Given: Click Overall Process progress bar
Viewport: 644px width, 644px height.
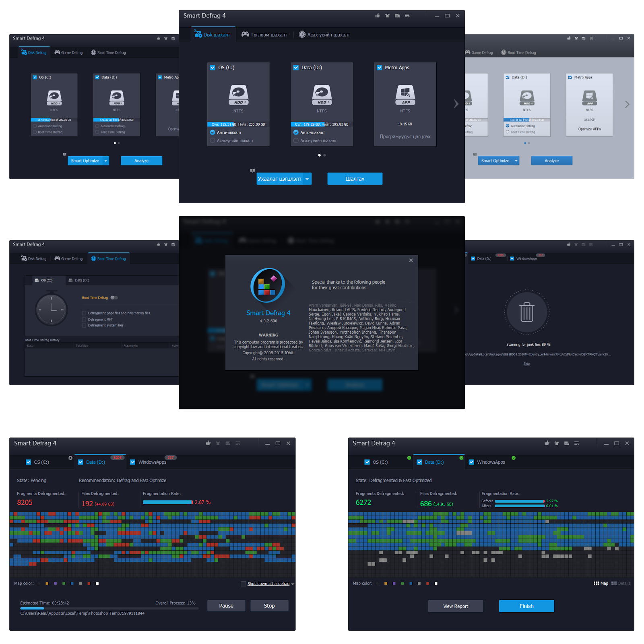Looking at the screenshot, I should 109,609.
